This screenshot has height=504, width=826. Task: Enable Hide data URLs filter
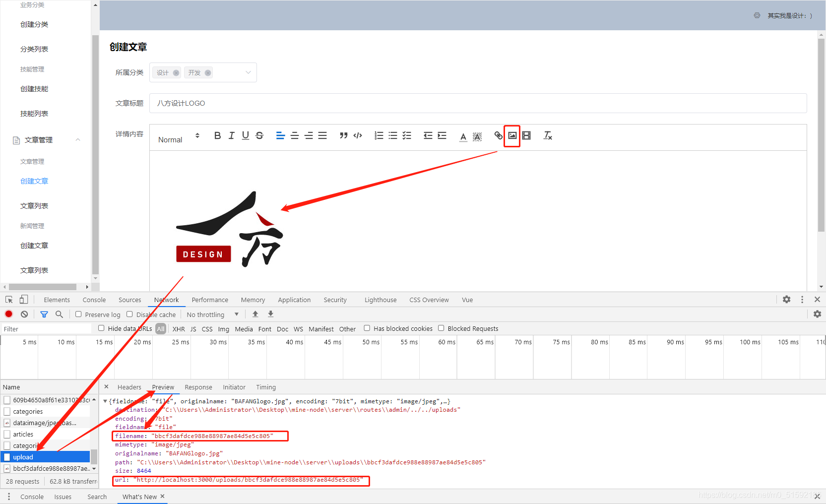click(101, 328)
